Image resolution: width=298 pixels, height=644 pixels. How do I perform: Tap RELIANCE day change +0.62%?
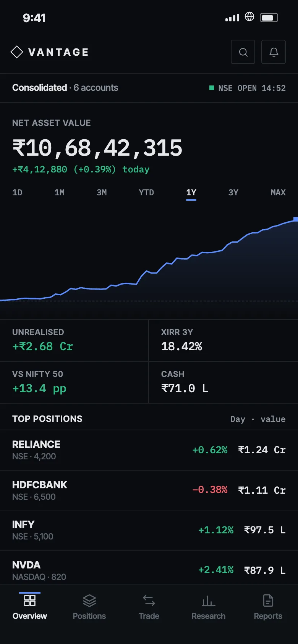pos(210,450)
